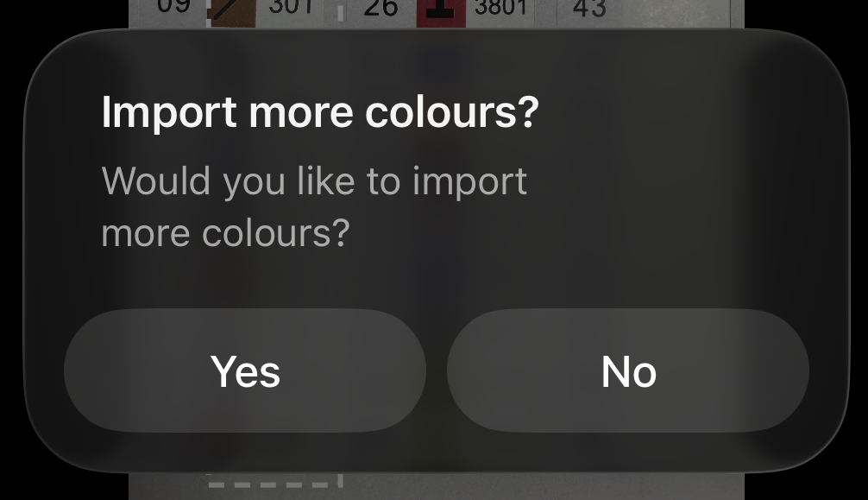Decline importing more colours with No
The image size is (868, 500).
point(628,371)
